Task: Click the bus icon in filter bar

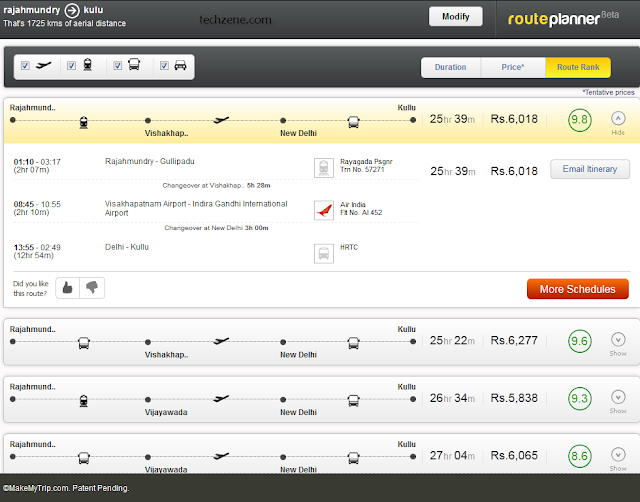Action: (134, 64)
